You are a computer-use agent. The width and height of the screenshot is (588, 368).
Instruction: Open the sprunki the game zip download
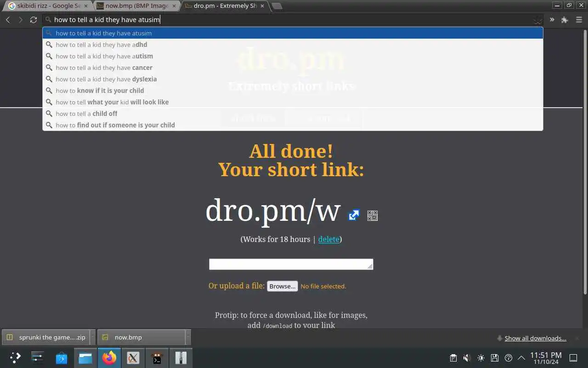(x=46, y=337)
